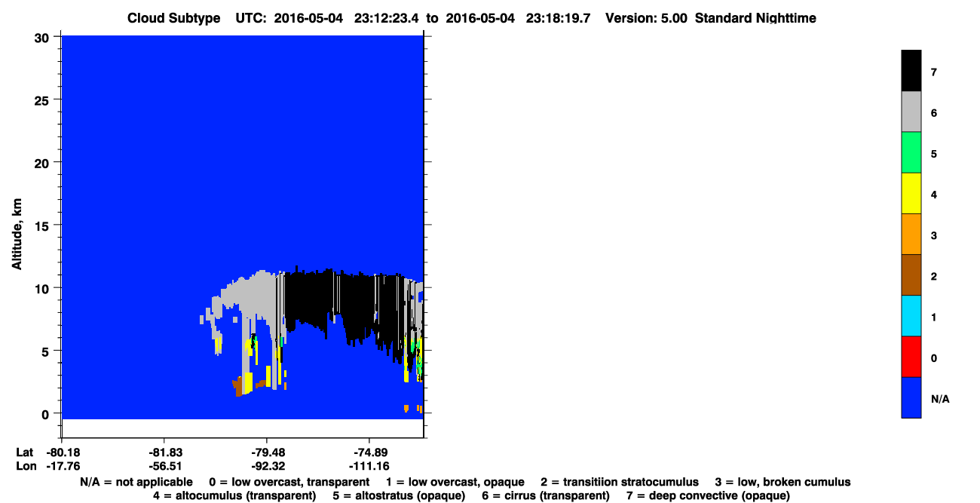Screen dimensions: 980x503
Task: Click the green colorbar segment labeled 5
Action: [x=911, y=152]
